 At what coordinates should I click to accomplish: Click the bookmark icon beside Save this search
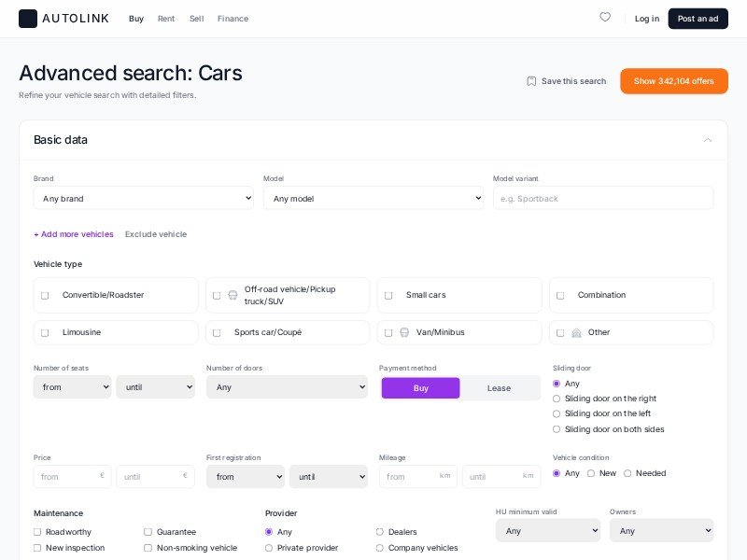[531, 81]
